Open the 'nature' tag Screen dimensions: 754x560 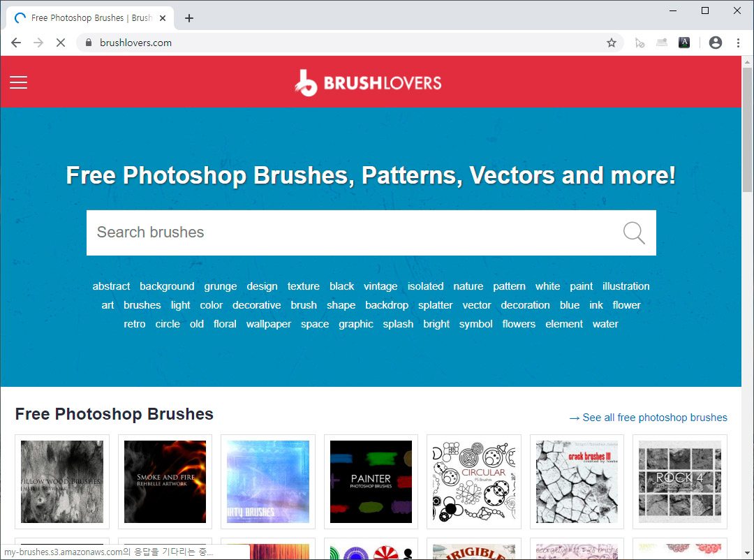coord(468,286)
